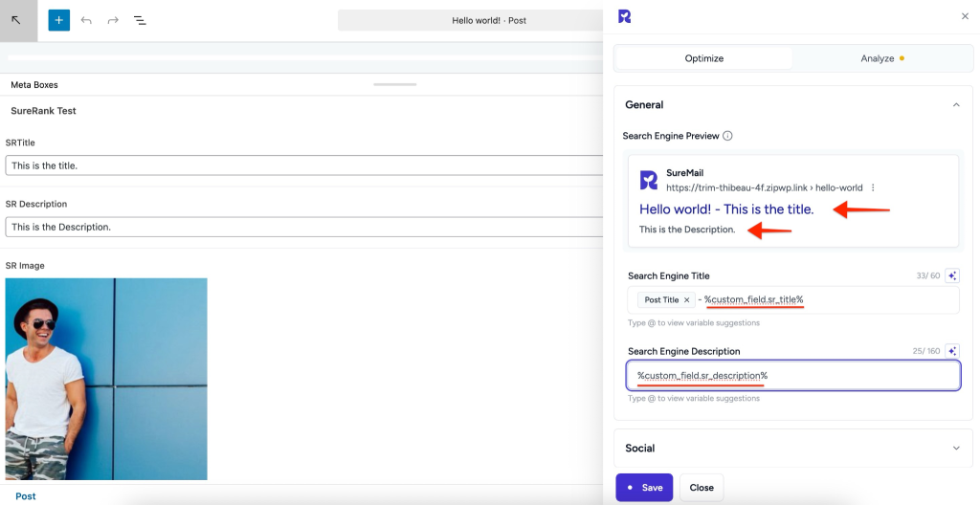Click the SureRank logo in the panel header
The width and height of the screenshot is (980, 505).
(624, 16)
